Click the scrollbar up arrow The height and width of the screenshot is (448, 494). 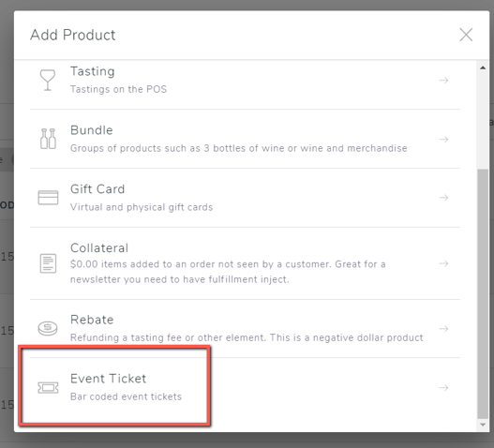pyautogui.click(x=483, y=67)
